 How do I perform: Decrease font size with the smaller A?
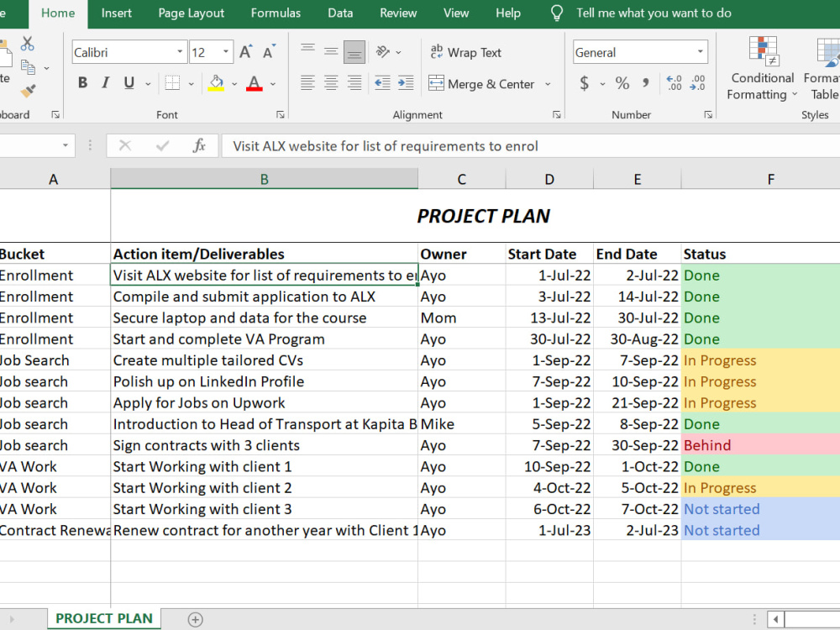click(x=269, y=52)
